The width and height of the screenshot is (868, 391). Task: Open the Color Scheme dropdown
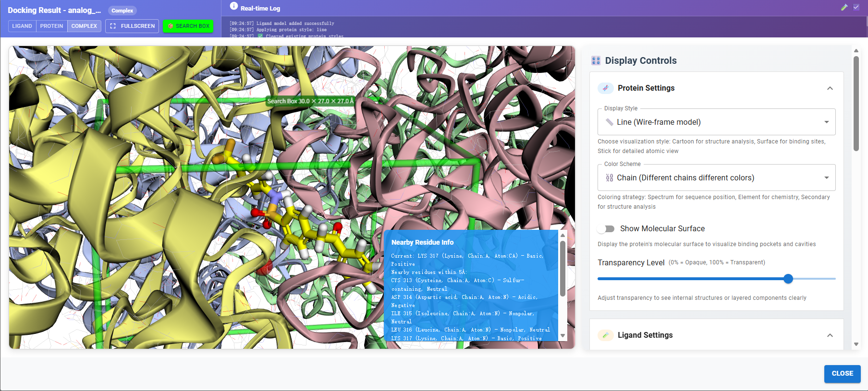(x=716, y=178)
